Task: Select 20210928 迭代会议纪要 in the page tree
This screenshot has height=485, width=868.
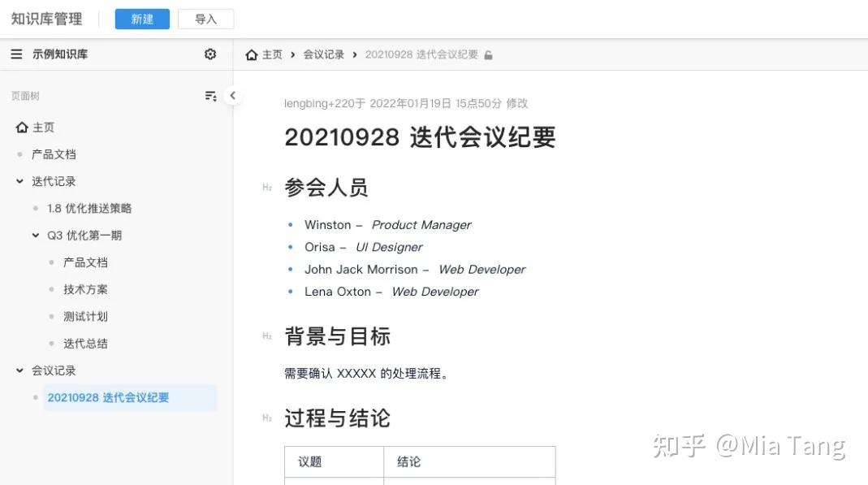Action: pos(108,397)
